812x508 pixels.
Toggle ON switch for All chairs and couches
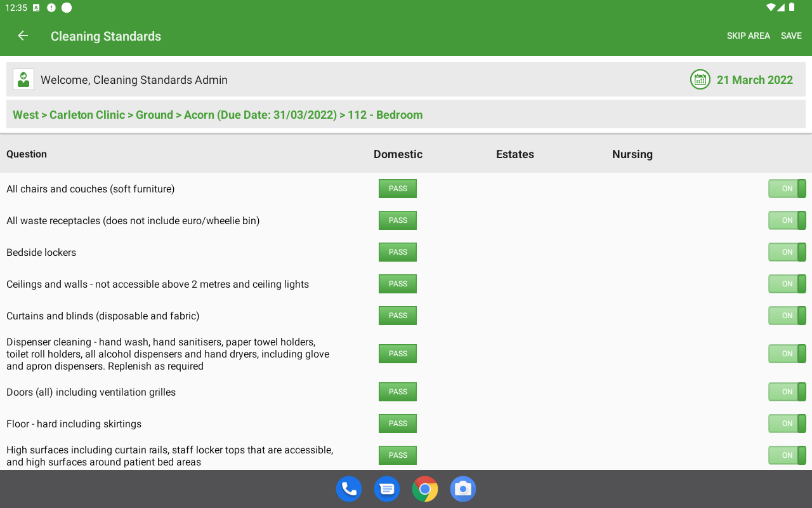pos(787,189)
